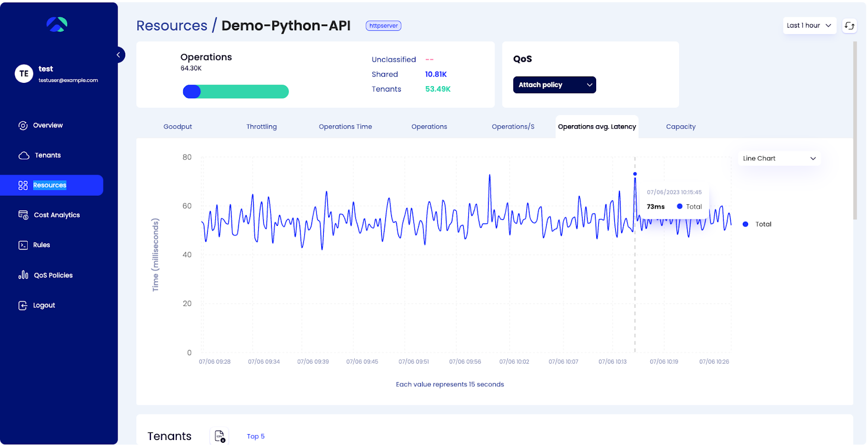Click the Operations usage progress bar

click(x=235, y=92)
